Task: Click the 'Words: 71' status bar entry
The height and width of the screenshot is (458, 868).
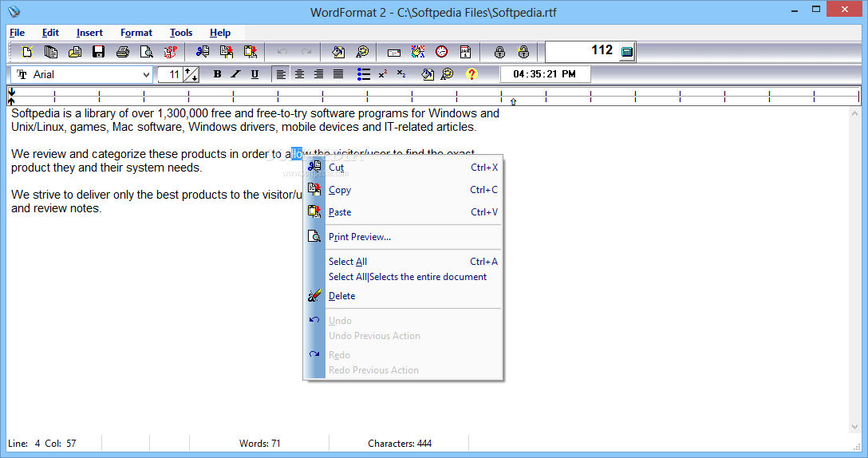Action: (x=259, y=443)
